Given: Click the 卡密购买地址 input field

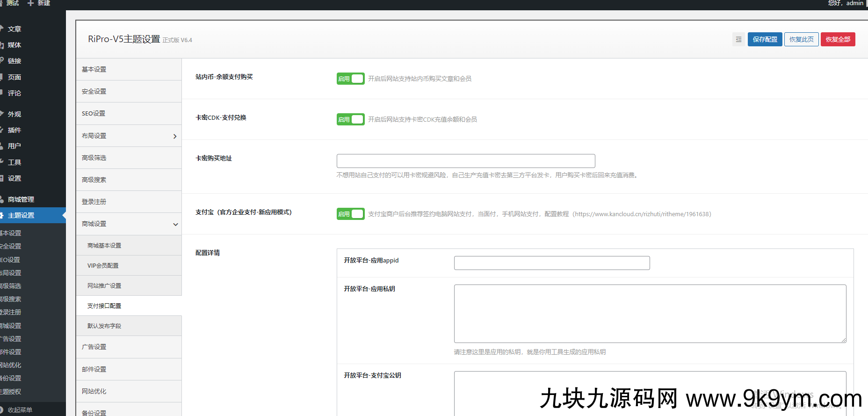Looking at the screenshot, I should [465, 161].
